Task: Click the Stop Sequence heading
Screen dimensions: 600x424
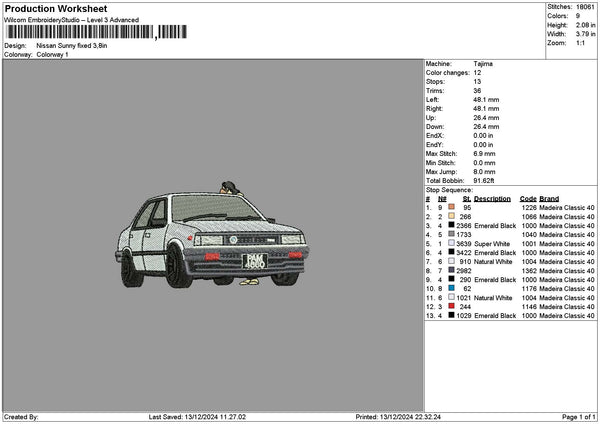Action: (449, 189)
